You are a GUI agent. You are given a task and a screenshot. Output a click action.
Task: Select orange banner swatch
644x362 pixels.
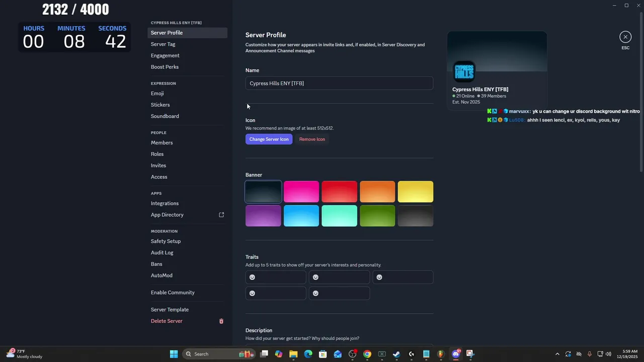click(377, 192)
